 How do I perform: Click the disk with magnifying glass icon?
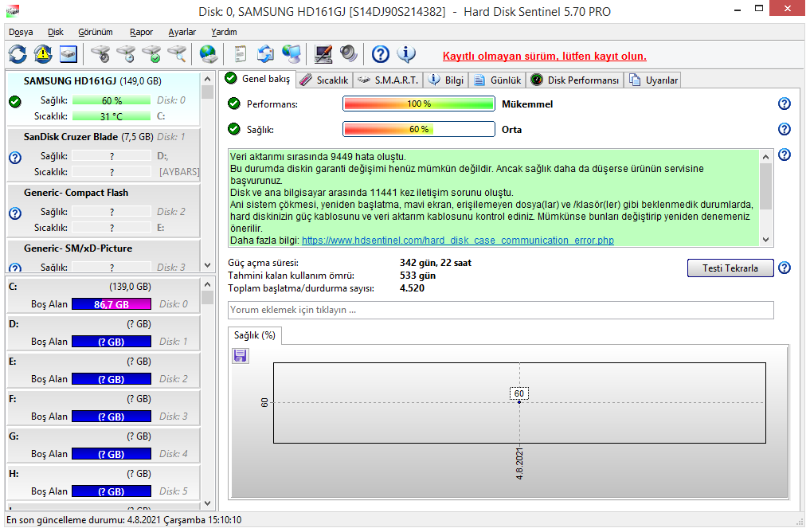177,53
